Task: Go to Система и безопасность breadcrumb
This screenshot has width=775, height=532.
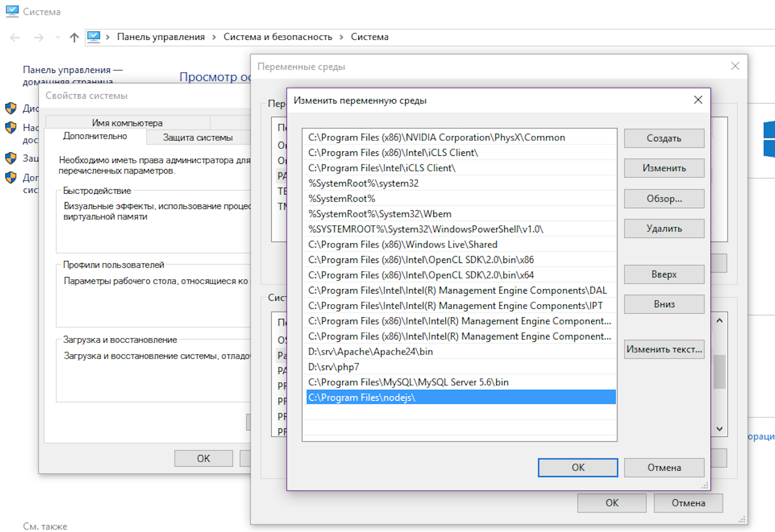Action: [x=278, y=37]
